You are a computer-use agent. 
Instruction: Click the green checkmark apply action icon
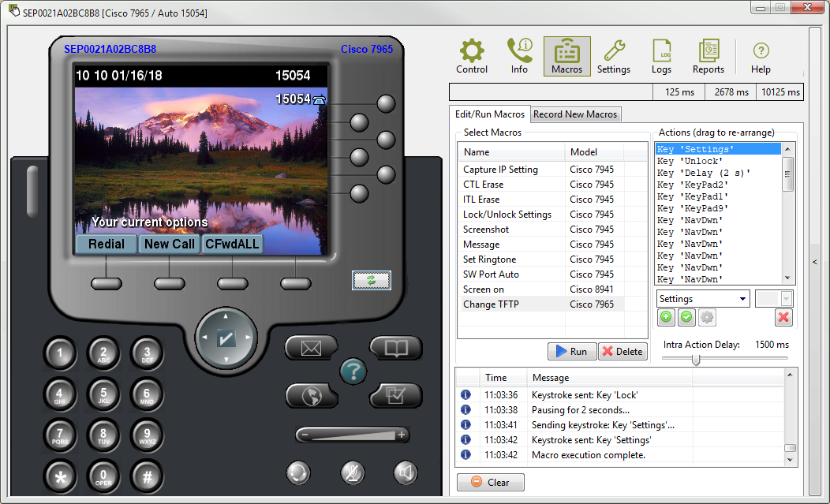686,317
